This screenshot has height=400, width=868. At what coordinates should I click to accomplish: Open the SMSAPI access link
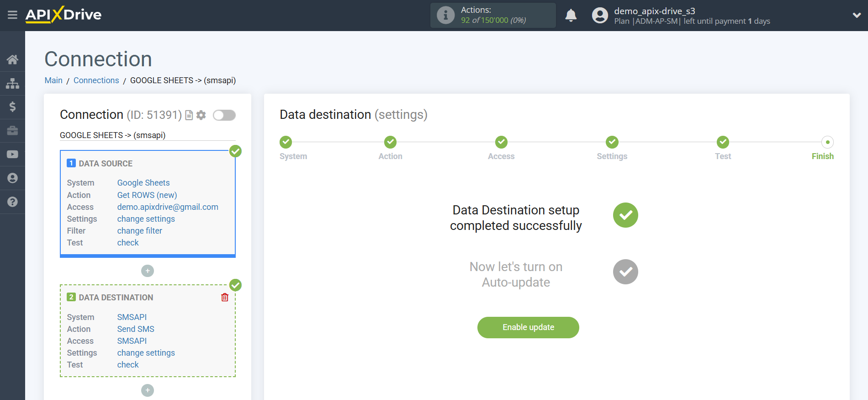132,341
